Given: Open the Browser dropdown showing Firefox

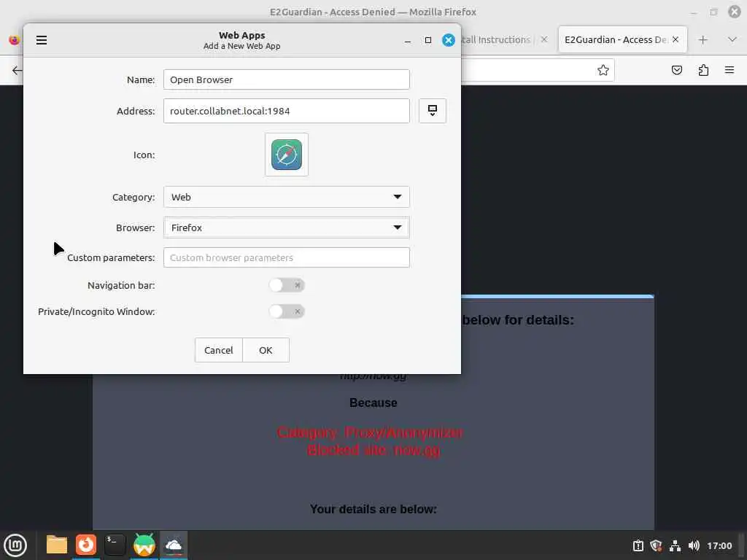Looking at the screenshot, I should [286, 227].
